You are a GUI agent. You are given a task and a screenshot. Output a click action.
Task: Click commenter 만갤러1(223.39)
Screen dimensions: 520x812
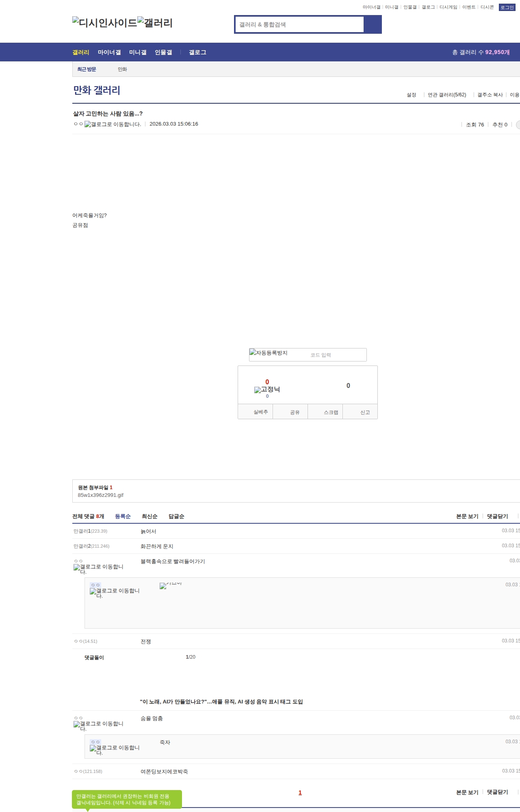[90, 531]
